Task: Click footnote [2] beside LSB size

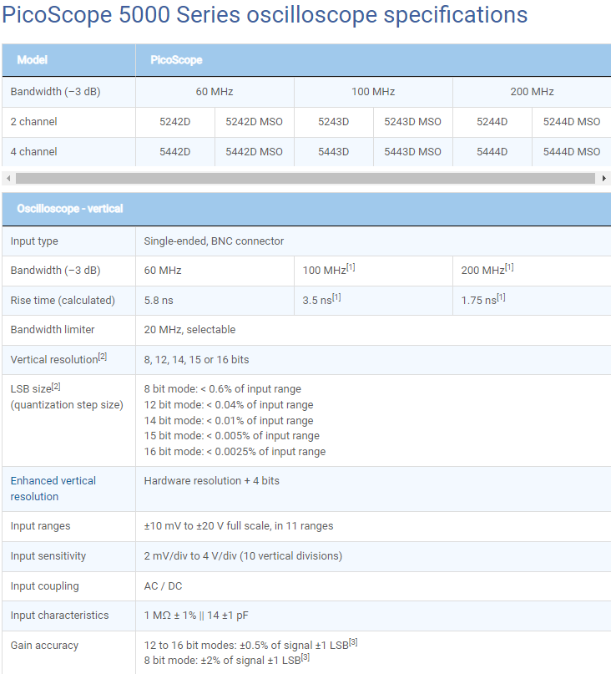Action: (x=56, y=387)
